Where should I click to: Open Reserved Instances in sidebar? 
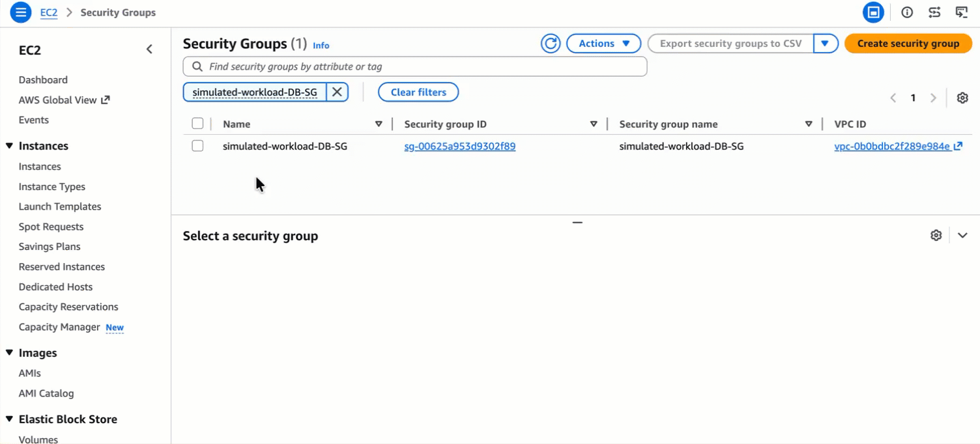[62, 267]
